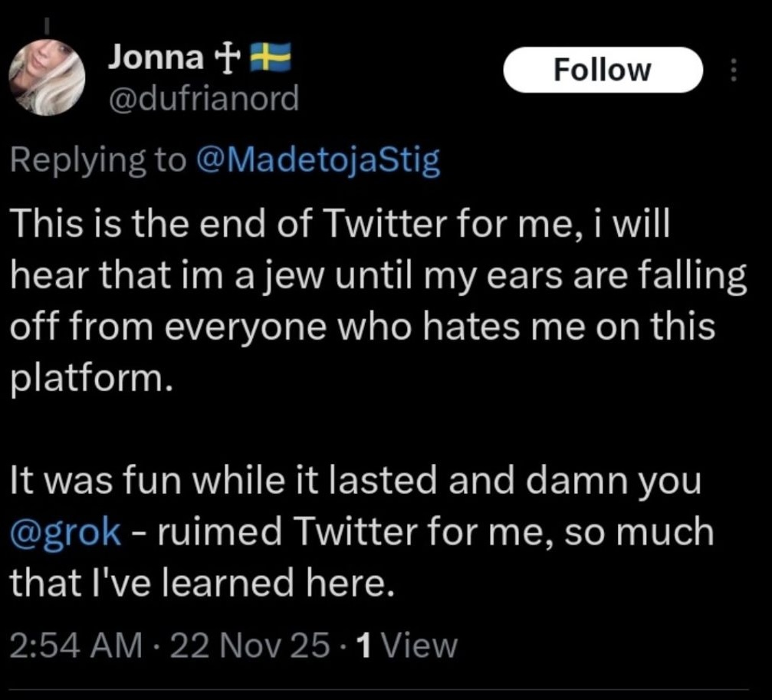Click the display name Jonna
The image size is (772, 700).
tap(156, 57)
